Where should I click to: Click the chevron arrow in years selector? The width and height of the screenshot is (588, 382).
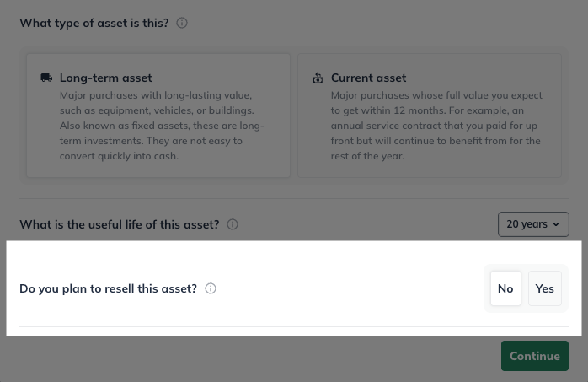click(x=556, y=224)
